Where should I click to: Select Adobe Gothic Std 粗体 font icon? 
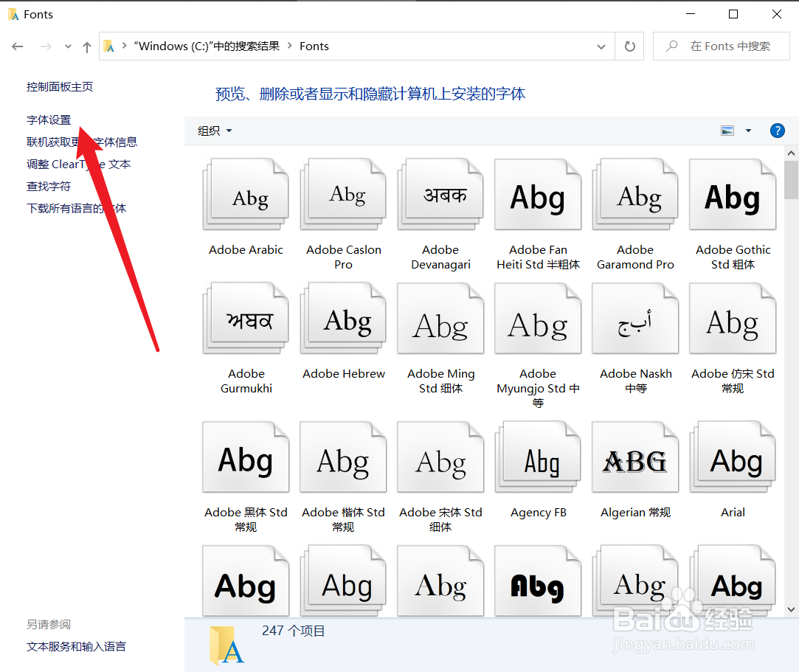click(733, 194)
